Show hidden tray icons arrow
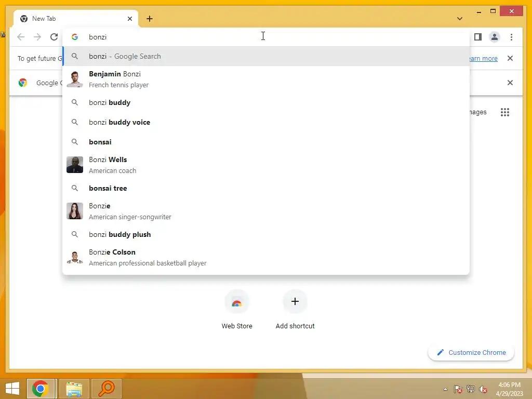The image size is (532, 399). coord(445,389)
